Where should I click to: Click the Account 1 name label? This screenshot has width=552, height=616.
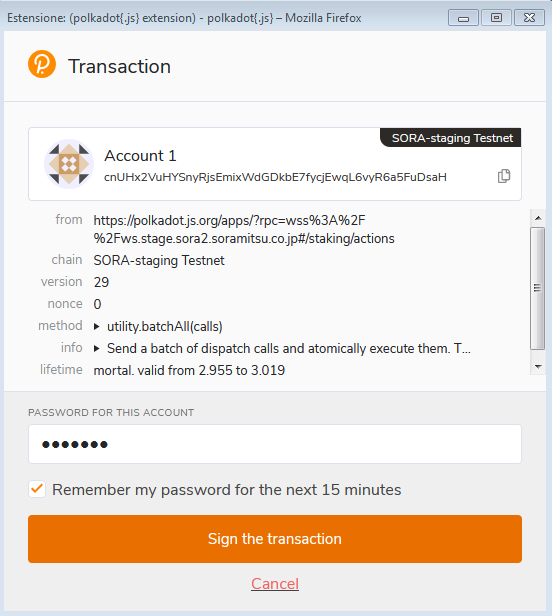(x=140, y=156)
